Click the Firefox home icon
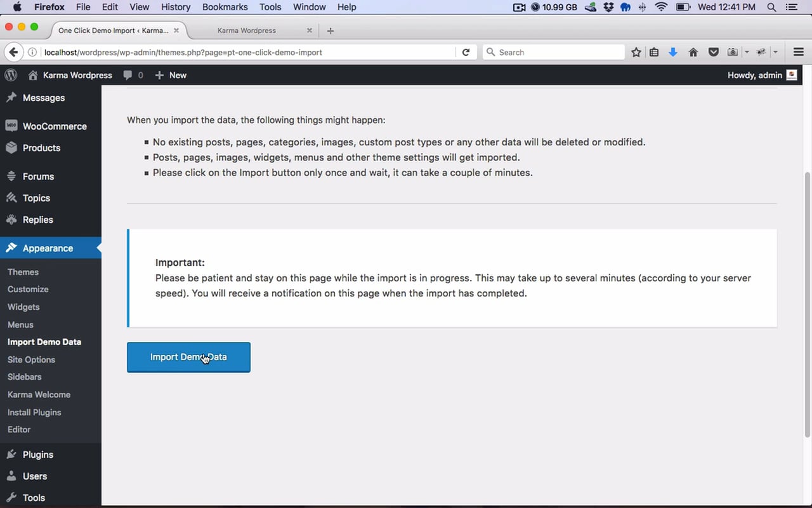812x508 pixels. tap(693, 52)
